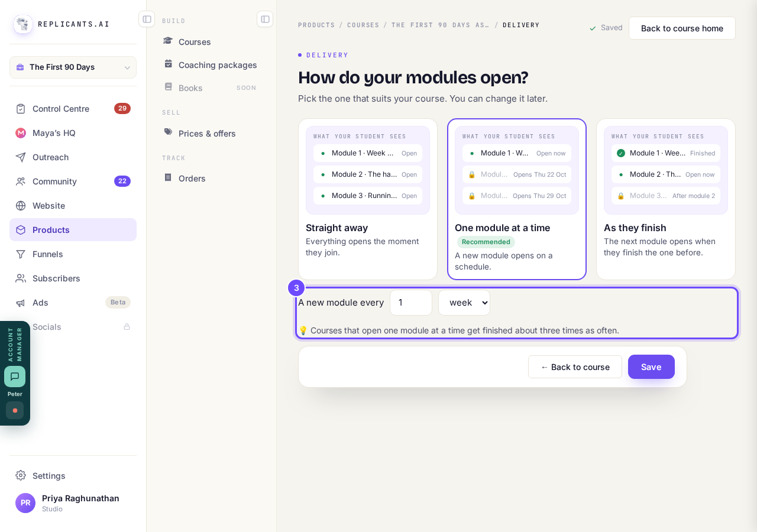Open the week interval unit dropdown

click(464, 303)
